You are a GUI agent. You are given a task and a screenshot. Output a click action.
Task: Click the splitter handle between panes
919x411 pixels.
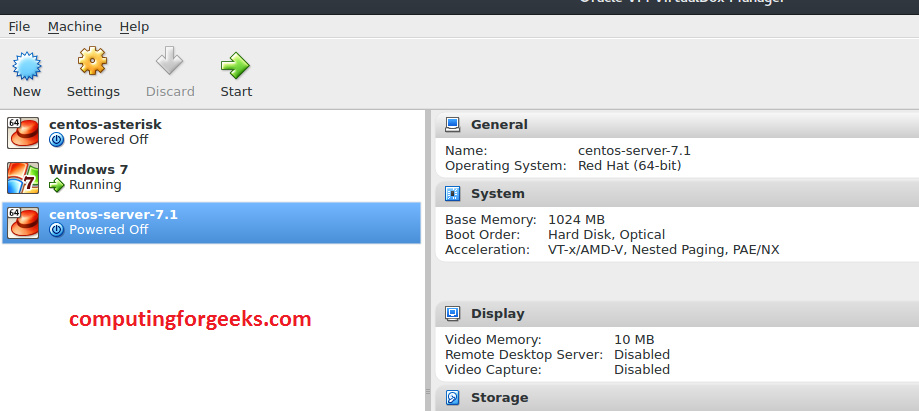pos(428,392)
